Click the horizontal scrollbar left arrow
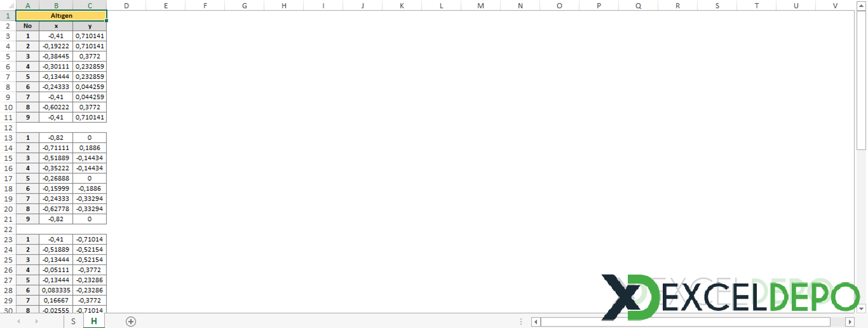 point(536,322)
